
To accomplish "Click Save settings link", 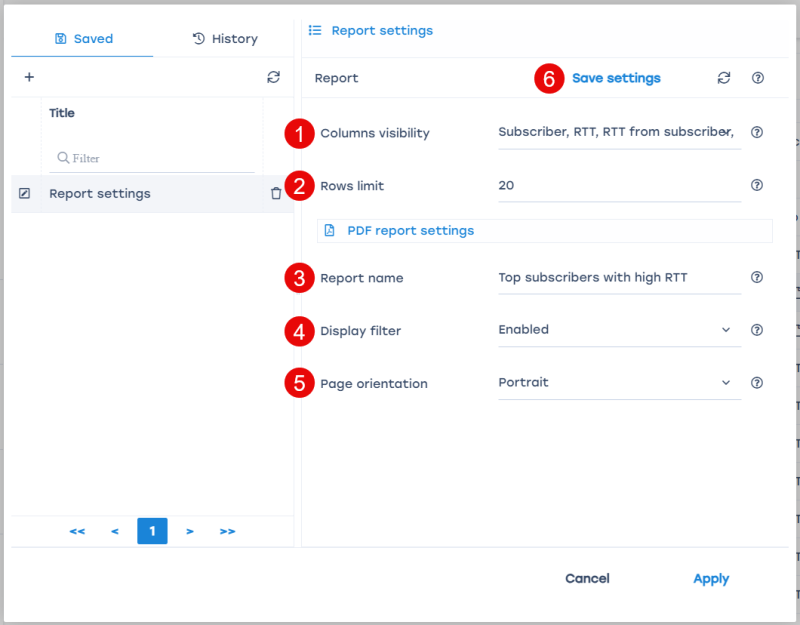I will pyautogui.click(x=616, y=78).
